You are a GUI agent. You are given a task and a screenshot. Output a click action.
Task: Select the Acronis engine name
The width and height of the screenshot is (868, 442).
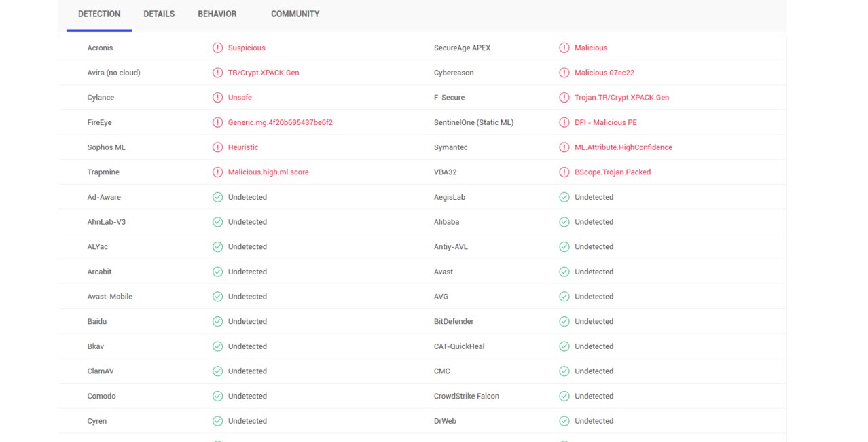(x=100, y=48)
